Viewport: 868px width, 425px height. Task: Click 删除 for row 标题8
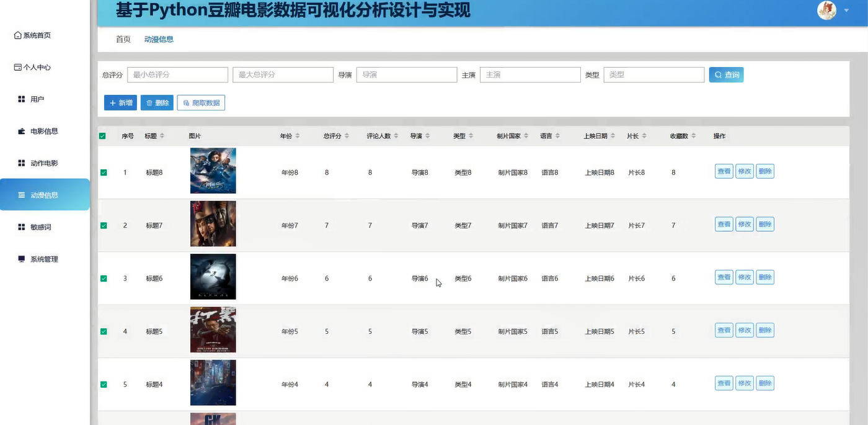point(765,171)
